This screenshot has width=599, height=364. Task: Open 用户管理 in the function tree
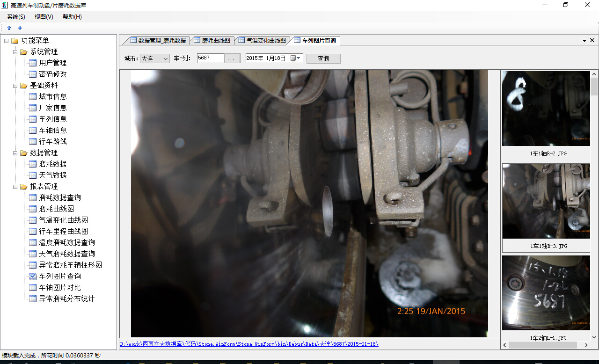click(52, 63)
